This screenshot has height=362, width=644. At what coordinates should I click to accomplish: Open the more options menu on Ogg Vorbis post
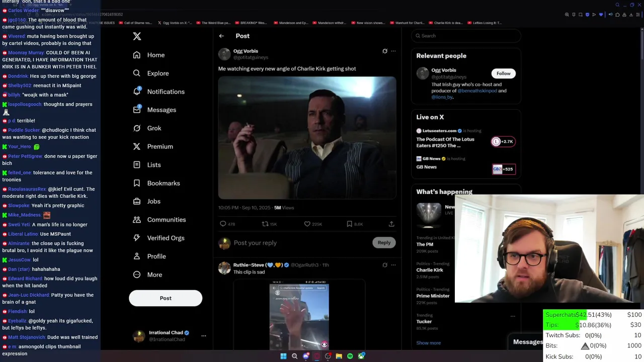[x=393, y=51]
